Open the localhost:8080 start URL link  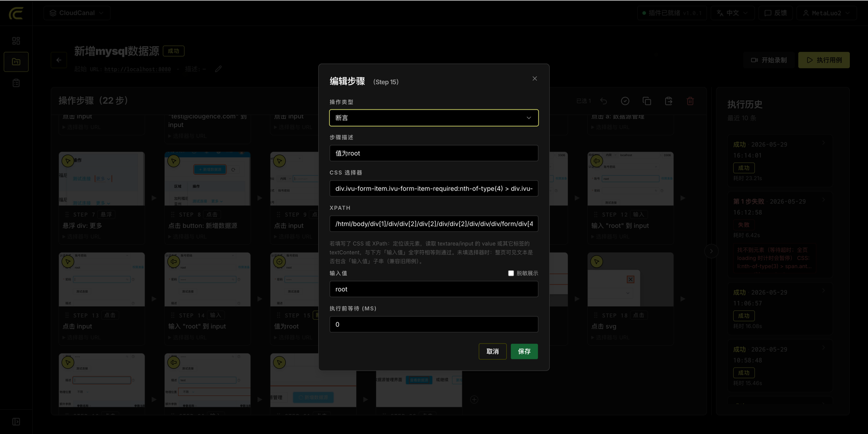click(137, 69)
